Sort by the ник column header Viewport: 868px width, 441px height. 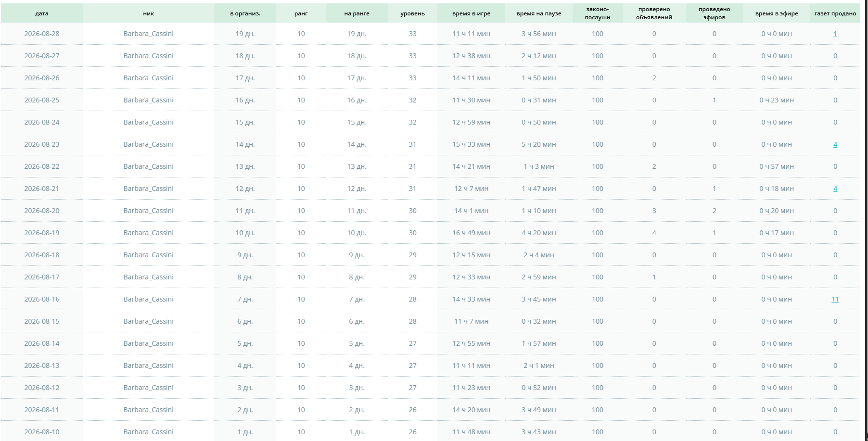[x=148, y=13]
